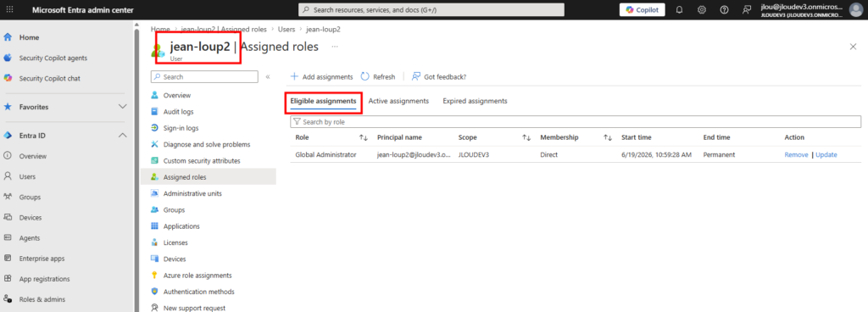The image size is (868, 312).
Task: Collapse the Entra ID section chevron
Action: pos(123,136)
